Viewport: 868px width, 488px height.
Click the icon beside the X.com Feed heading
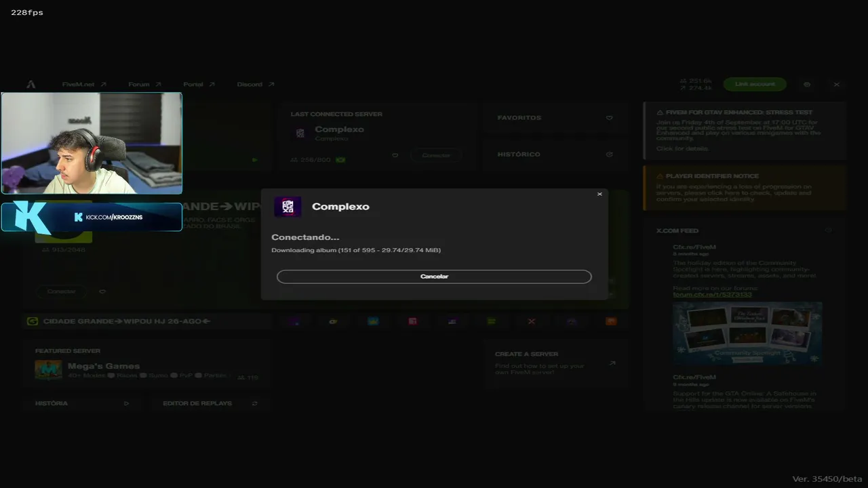[828, 230]
